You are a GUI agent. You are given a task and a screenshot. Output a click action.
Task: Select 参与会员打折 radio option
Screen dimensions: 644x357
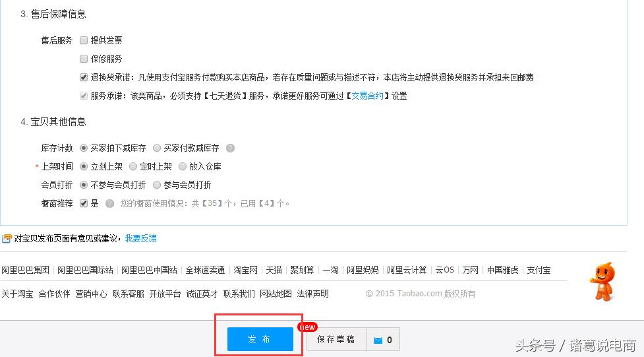point(157,185)
